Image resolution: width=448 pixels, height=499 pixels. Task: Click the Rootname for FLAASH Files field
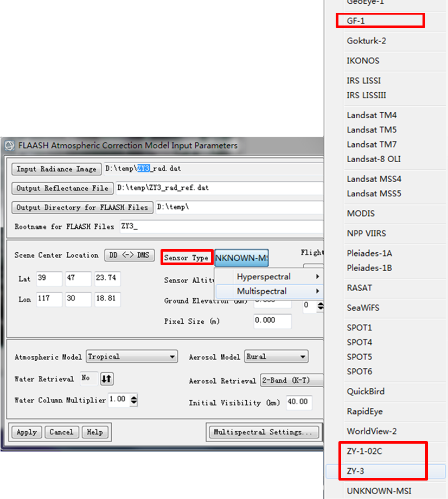[x=221, y=227]
